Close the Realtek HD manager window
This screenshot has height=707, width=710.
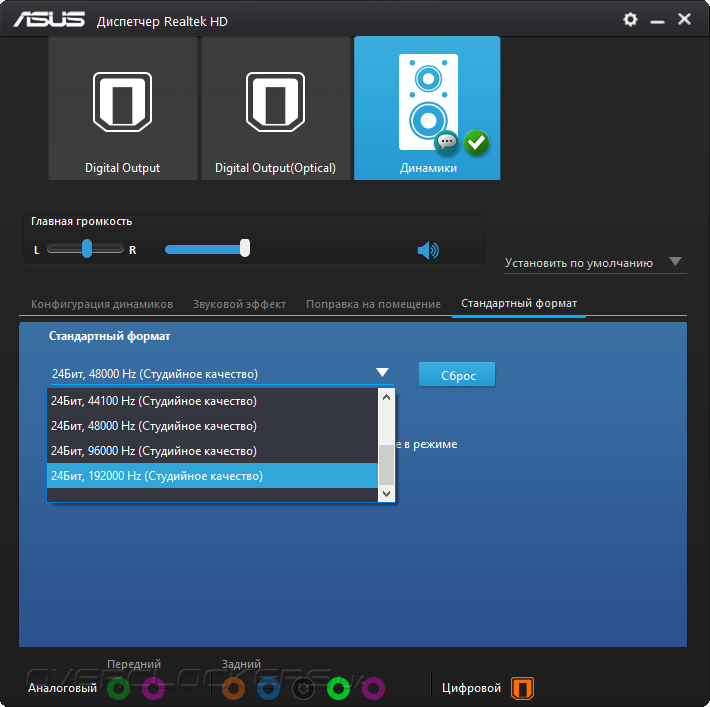[684, 19]
